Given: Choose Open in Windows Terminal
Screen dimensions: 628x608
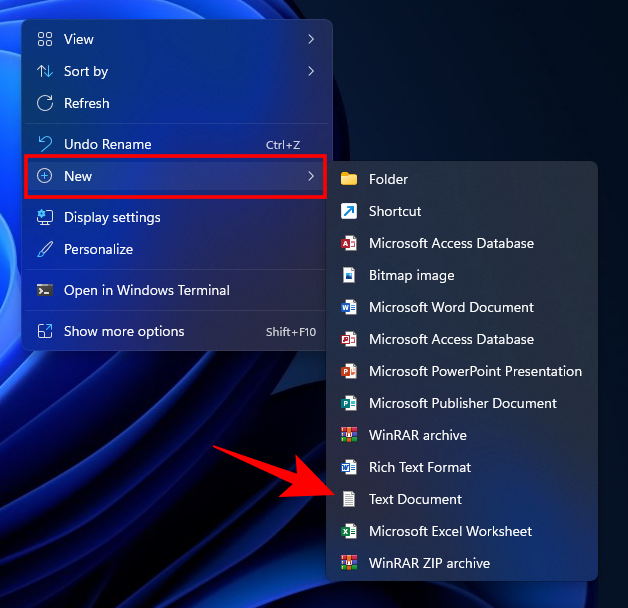Looking at the screenshot, I should [146, 290].
